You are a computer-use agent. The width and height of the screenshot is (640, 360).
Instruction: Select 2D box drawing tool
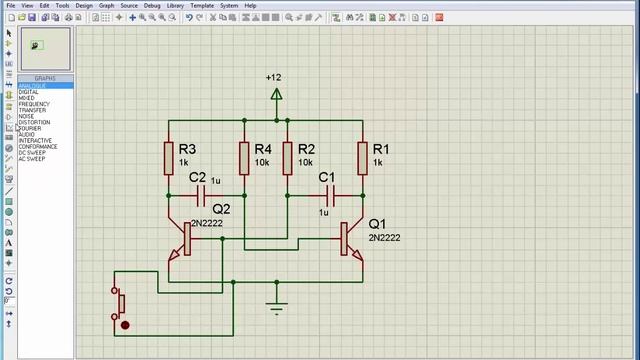9,202
